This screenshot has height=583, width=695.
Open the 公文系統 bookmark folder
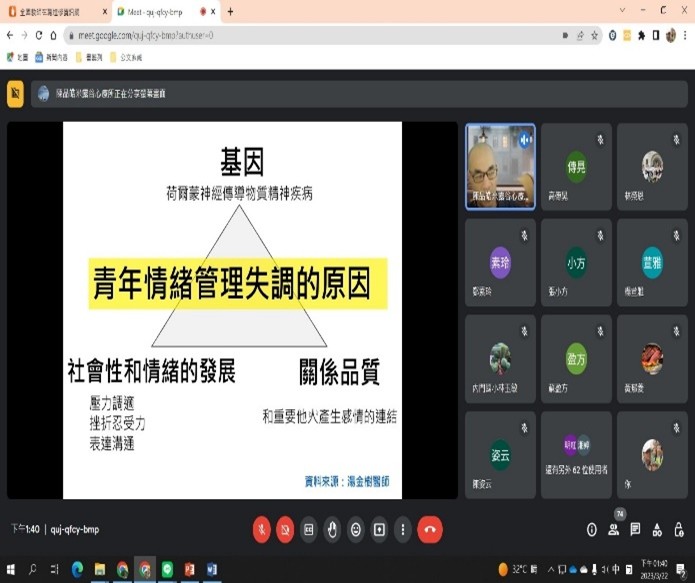point(126,57)
